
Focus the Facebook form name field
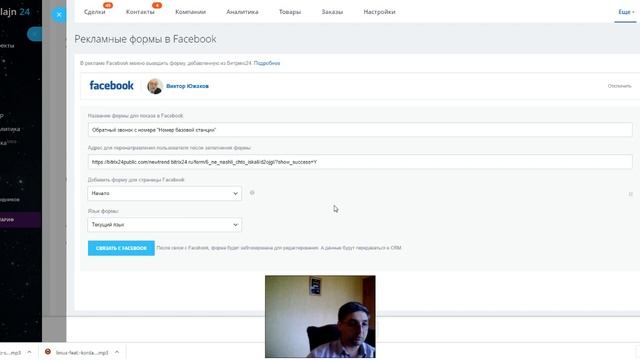(360, 130)
